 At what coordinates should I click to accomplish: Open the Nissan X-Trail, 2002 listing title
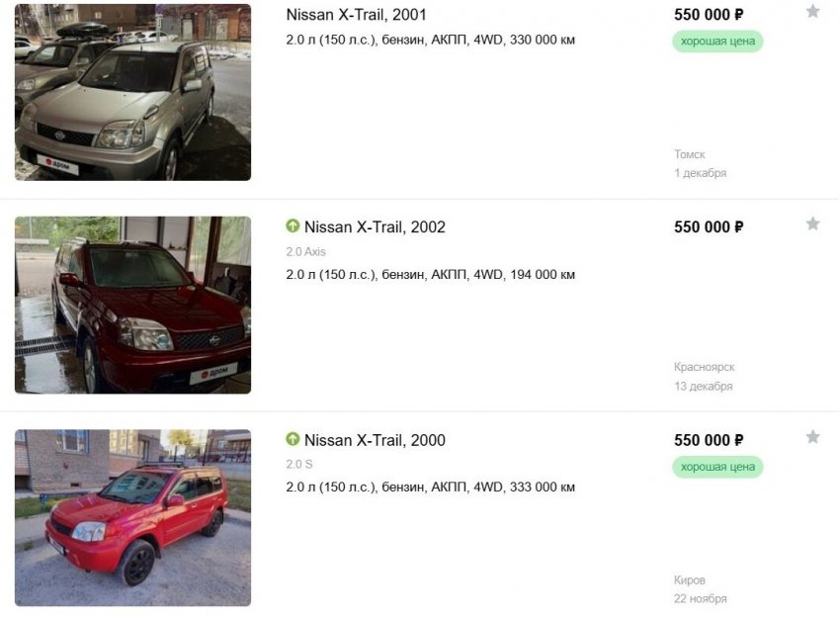click(x=375, y=227)
